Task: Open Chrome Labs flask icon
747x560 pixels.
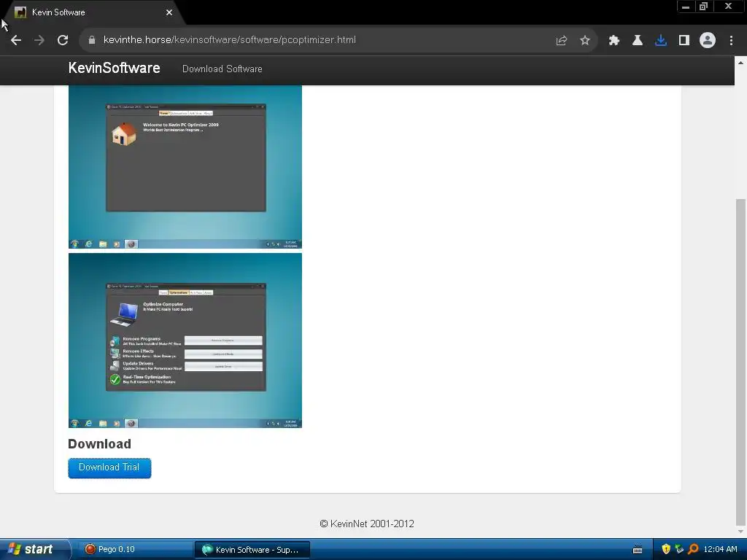Action: pyautogui.click(x=638, y=41)
